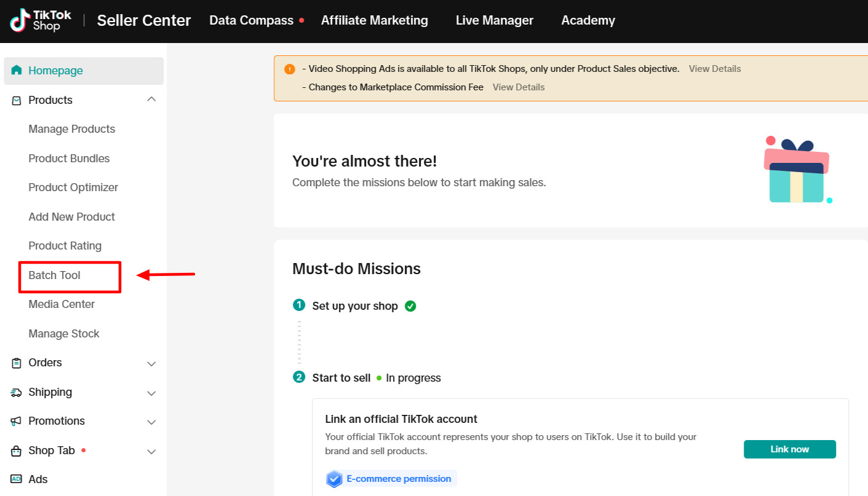Click the Homepage house icon
This screenshot has height=496, width=868.
coord(17,70)
